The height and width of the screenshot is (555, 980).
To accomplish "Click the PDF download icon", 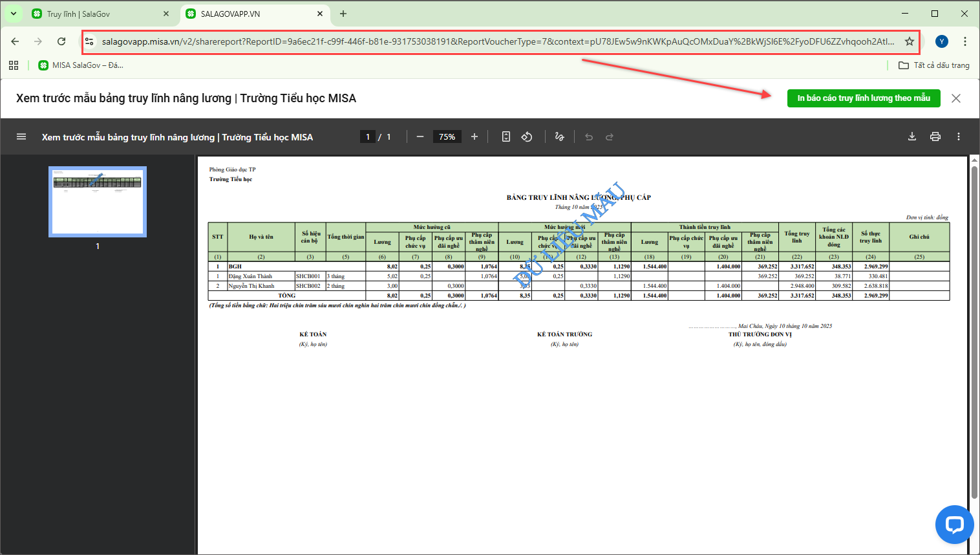I will pos(911,136).
